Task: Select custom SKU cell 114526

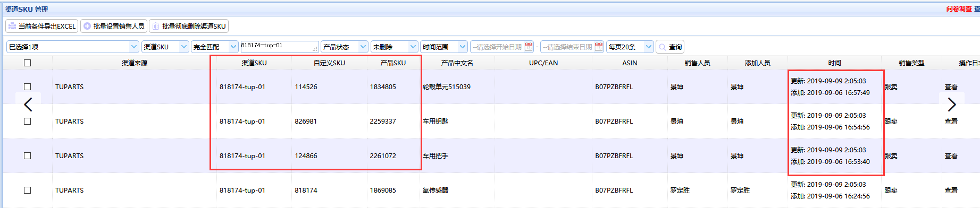Action: 306,86
